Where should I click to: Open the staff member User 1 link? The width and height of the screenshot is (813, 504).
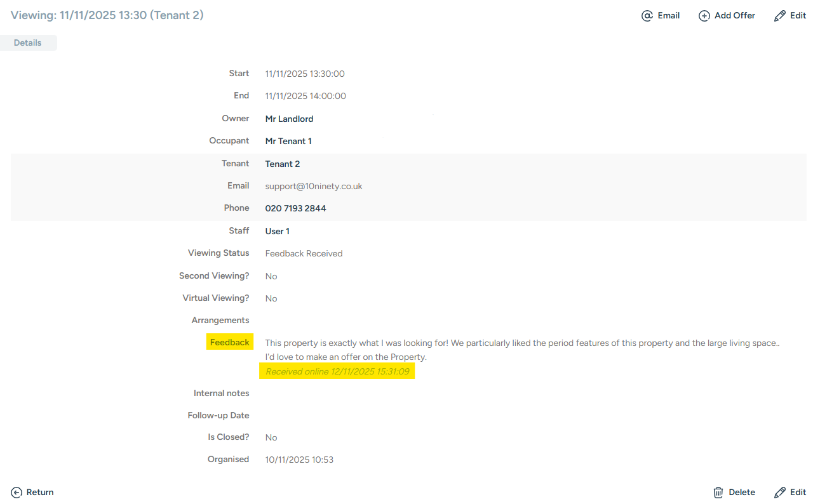coord(278,231)
